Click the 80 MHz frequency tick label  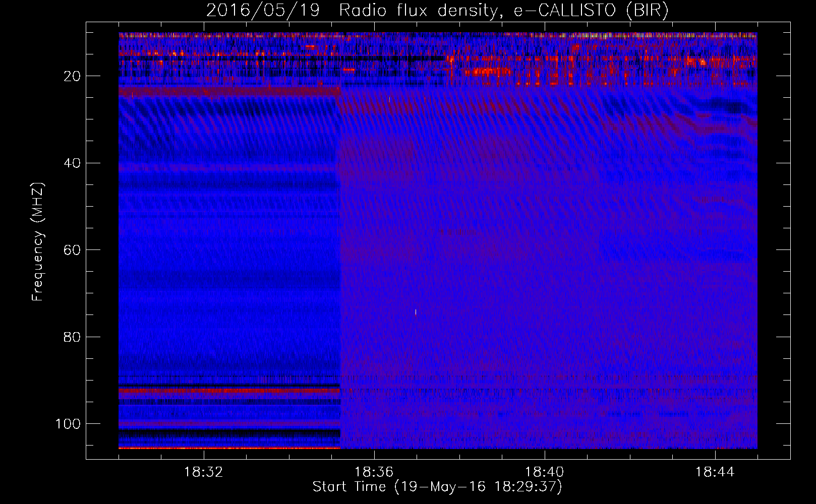pos(72,337)
